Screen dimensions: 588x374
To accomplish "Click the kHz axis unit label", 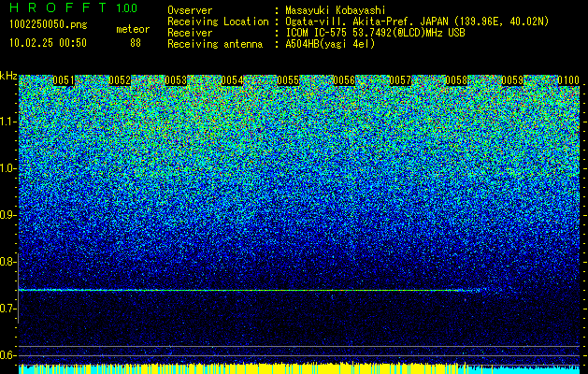I will pos(8,76).
